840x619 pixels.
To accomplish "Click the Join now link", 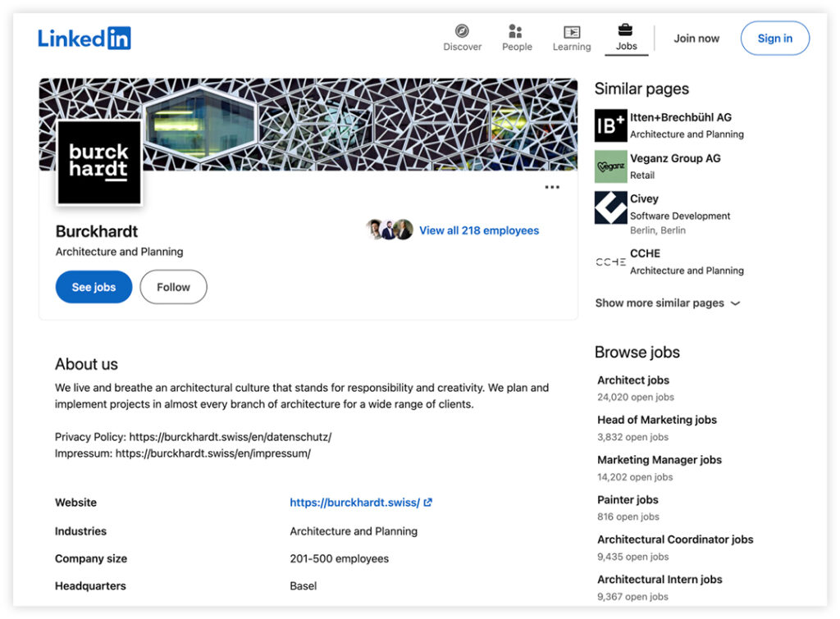I will pyautogui.click(x=696, y=39).
